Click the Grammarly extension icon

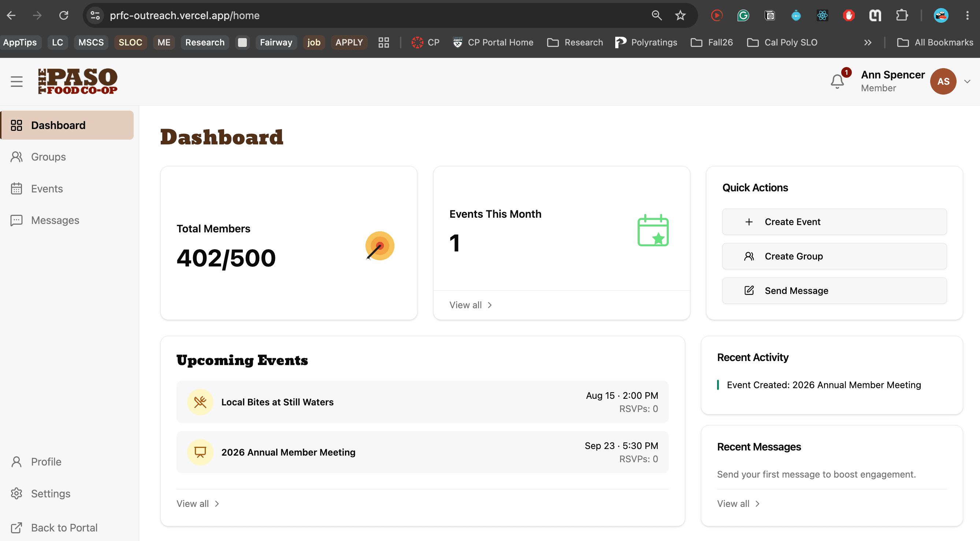pos(743,15)
